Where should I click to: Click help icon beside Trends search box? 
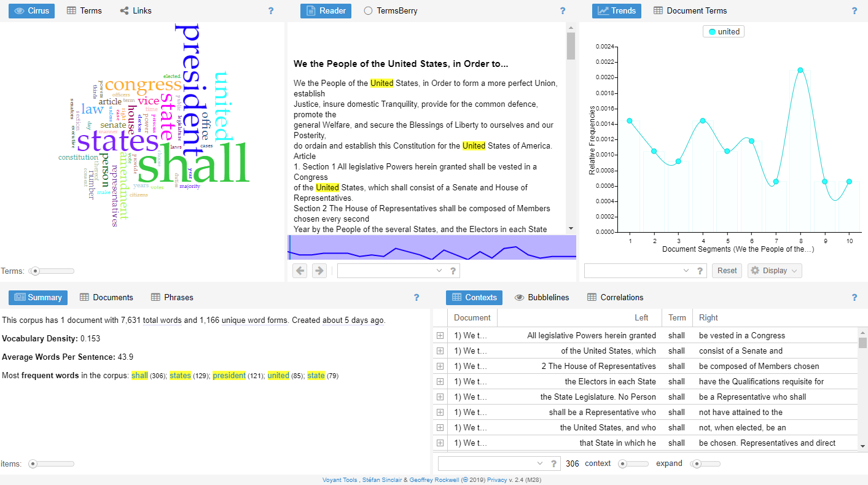700,271
